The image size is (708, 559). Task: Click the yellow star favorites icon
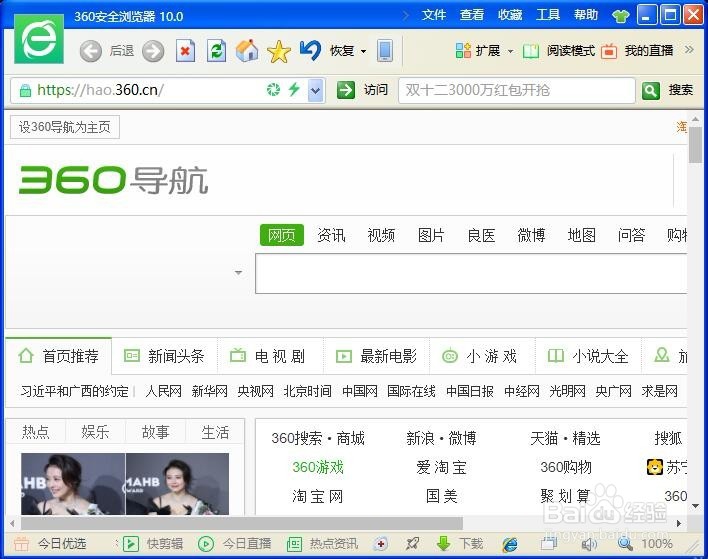click(x=279, y=51)
